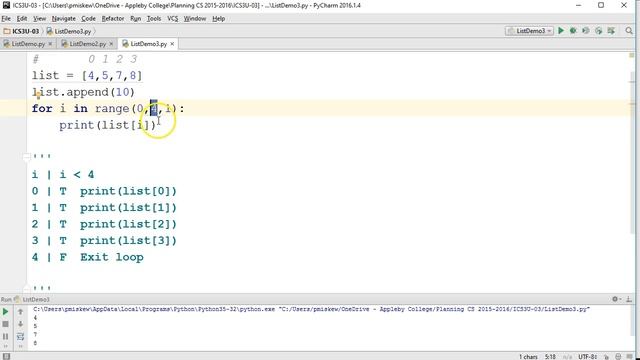Click the profile/concurrency run icon

(598, 31)
